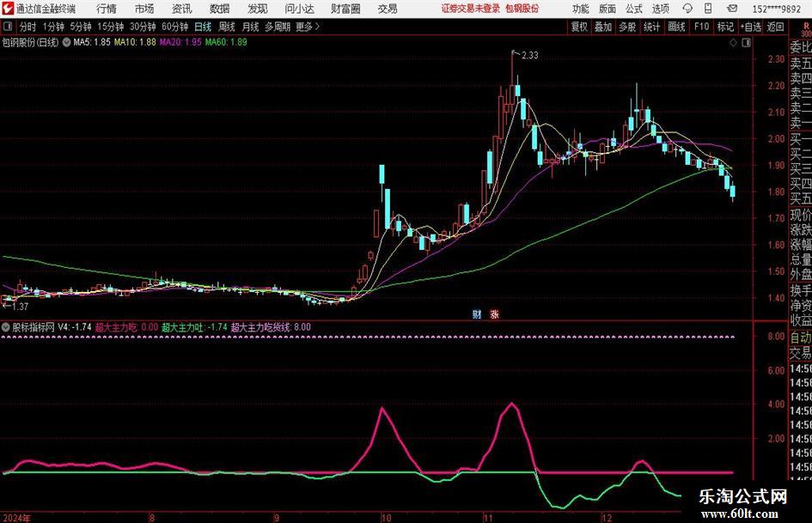Click the account number 152****9892
Screen dimensions: 812x523
pyautogui.click(x=777, y=9)
